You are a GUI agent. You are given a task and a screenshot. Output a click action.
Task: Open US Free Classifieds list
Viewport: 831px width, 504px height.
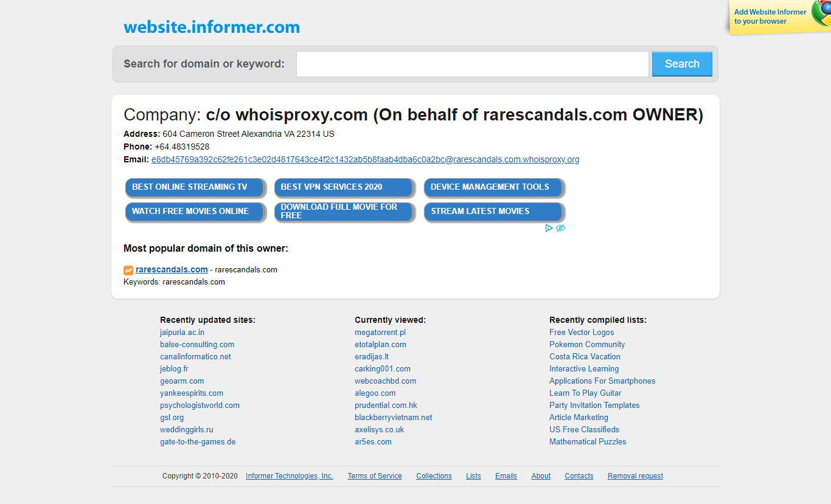584,430
